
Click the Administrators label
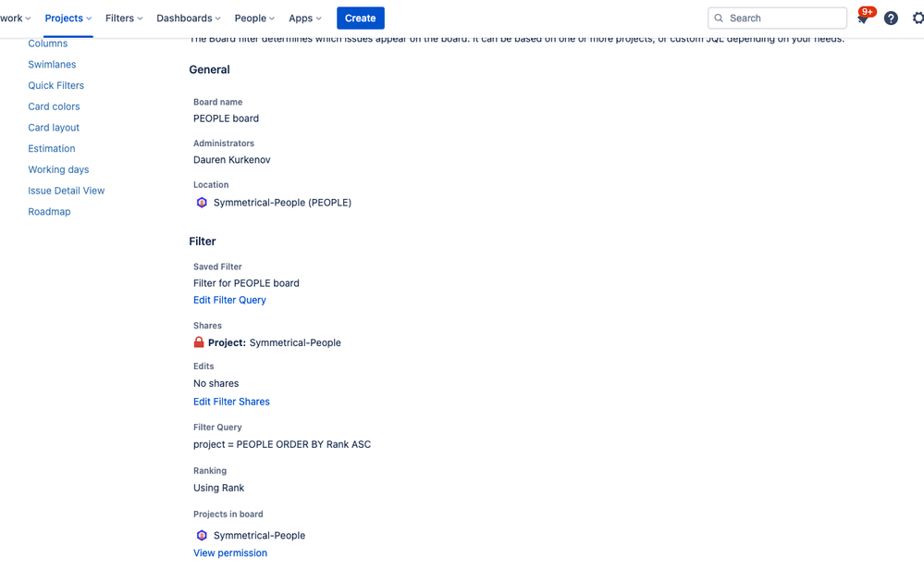[x=224, y=143]
